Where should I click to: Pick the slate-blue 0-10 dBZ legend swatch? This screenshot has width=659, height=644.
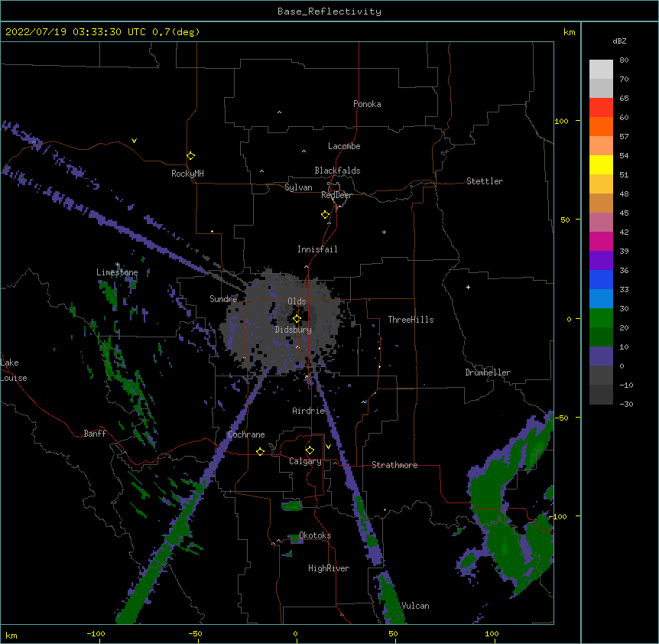pyautogui.click(x=601, y=356)
